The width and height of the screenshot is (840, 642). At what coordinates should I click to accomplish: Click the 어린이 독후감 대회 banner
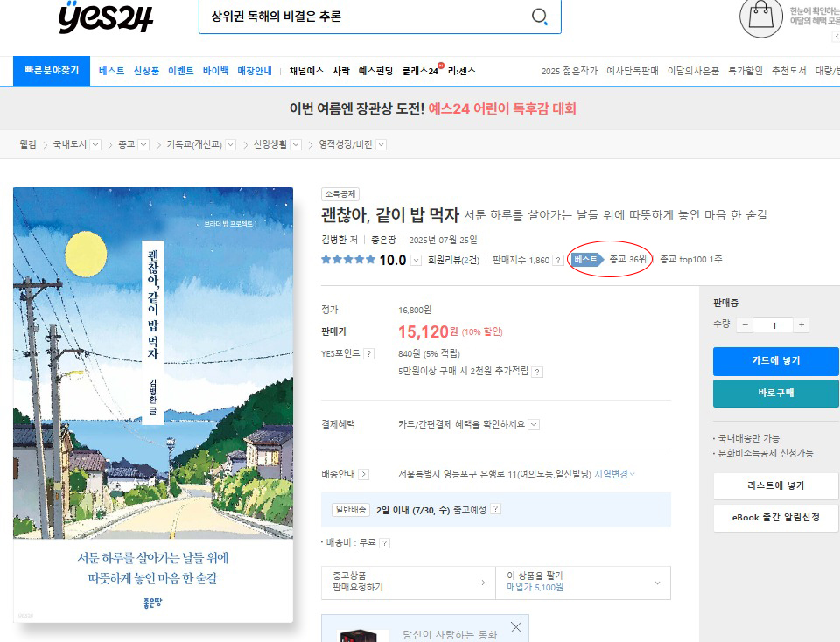433,108
